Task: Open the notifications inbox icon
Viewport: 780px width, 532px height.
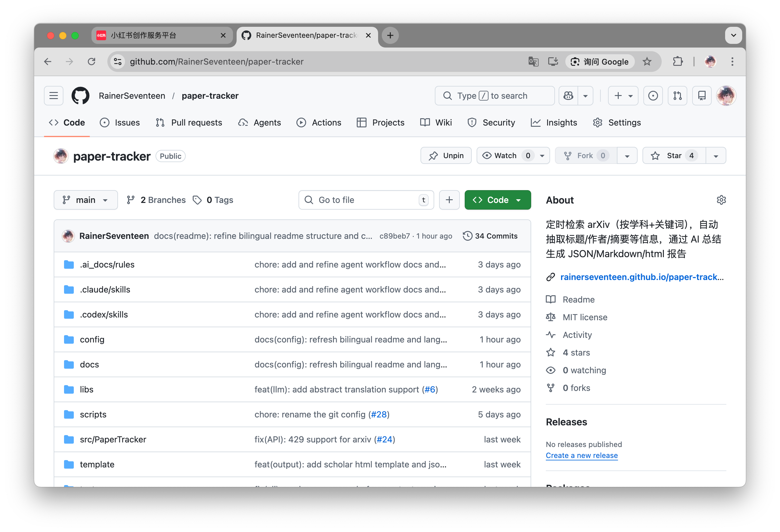Action: [x=701, y=96]
